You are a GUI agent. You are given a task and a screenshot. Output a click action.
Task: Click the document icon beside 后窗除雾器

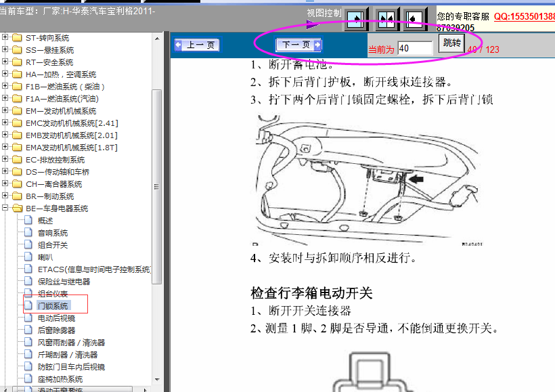[28, 330]
